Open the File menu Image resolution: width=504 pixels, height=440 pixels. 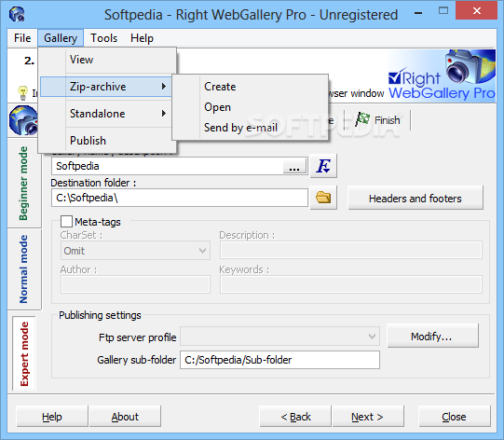22,38
